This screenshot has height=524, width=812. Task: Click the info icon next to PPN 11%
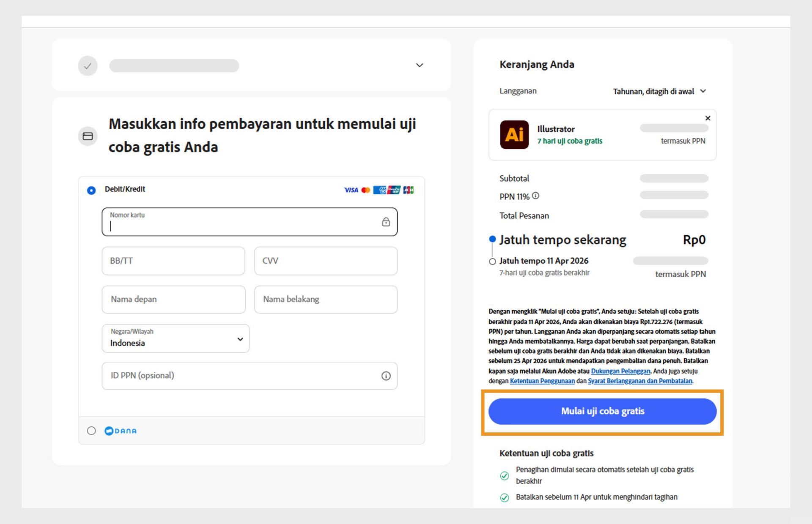pyautogui.click(x=535, y=196)
